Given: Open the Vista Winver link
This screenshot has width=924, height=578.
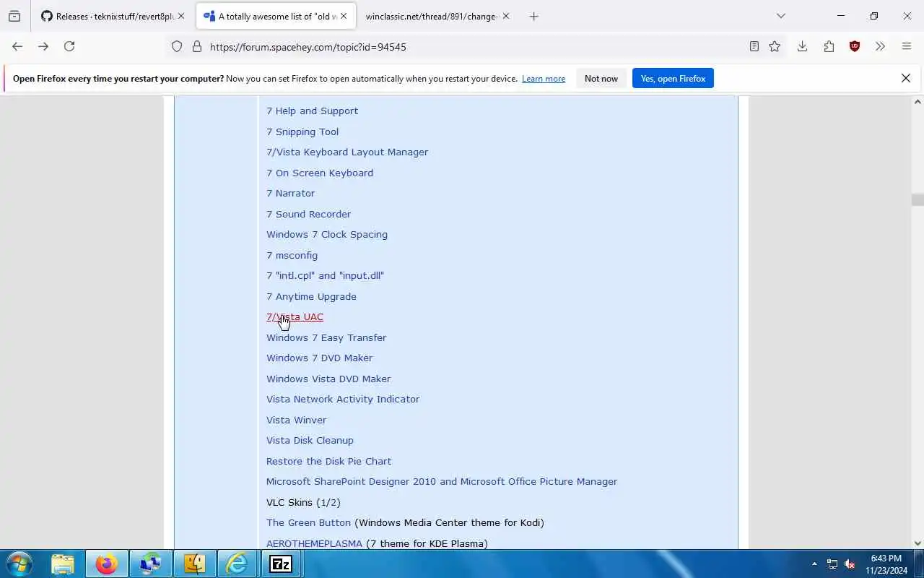Looking at the screenshot, I should coord(296,420).
